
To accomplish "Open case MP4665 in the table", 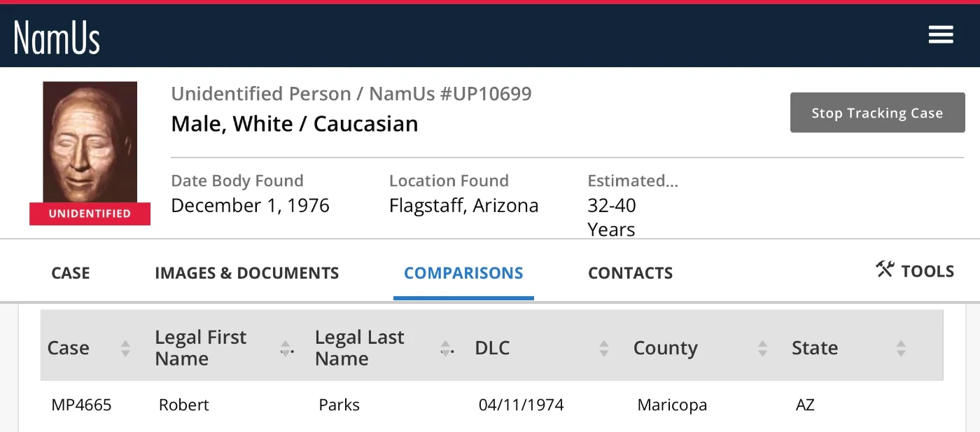I will [x=81, y=405].
